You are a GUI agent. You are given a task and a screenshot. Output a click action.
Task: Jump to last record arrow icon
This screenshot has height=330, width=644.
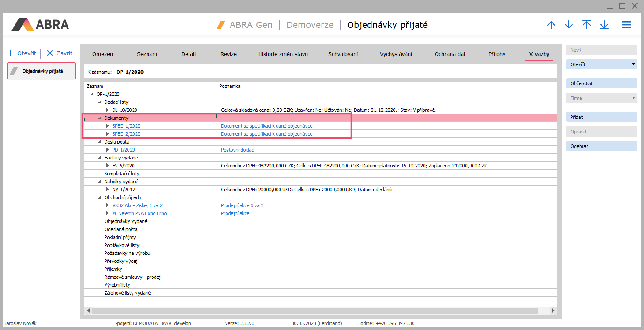point(604,25)
